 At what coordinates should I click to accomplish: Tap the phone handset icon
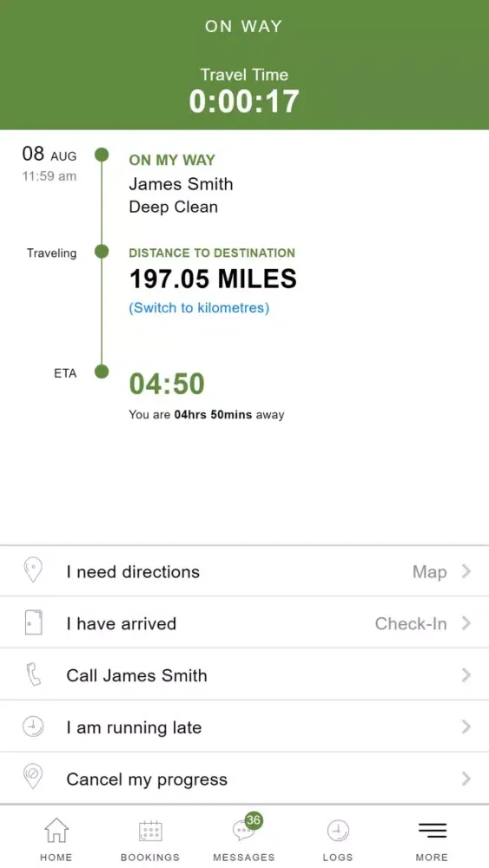coord(33,674)
